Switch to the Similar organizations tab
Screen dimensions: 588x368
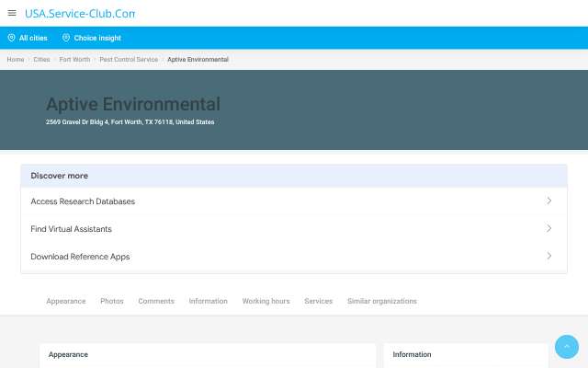[x=382, y=301]
